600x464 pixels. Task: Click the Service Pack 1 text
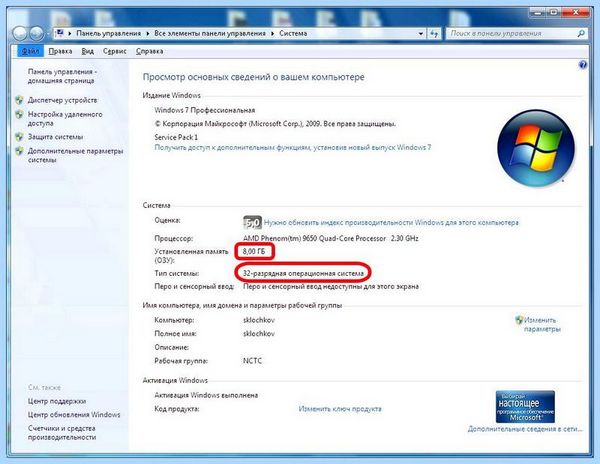pos(176,137)
